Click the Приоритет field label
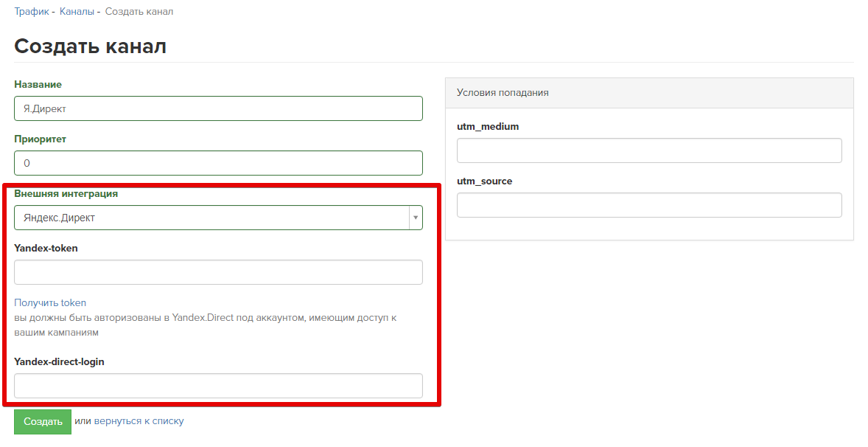Screen dimensions: 868x447 [x=40, y=139]
